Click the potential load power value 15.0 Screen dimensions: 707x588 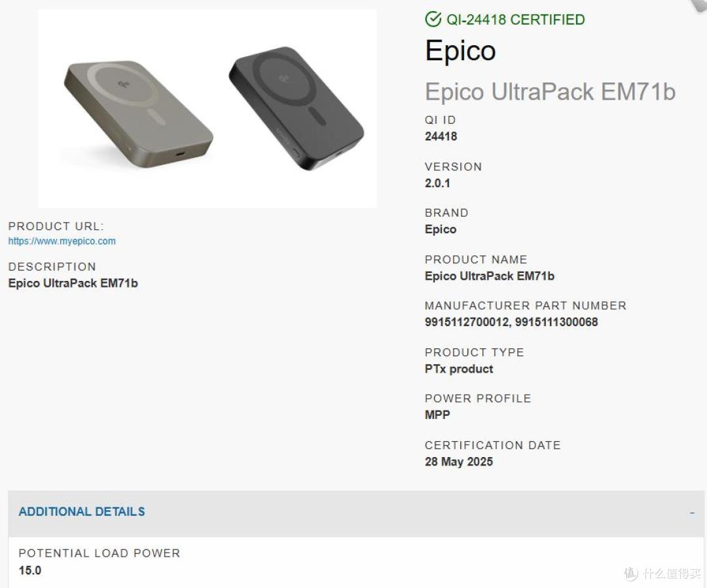[x=29, y=570]
